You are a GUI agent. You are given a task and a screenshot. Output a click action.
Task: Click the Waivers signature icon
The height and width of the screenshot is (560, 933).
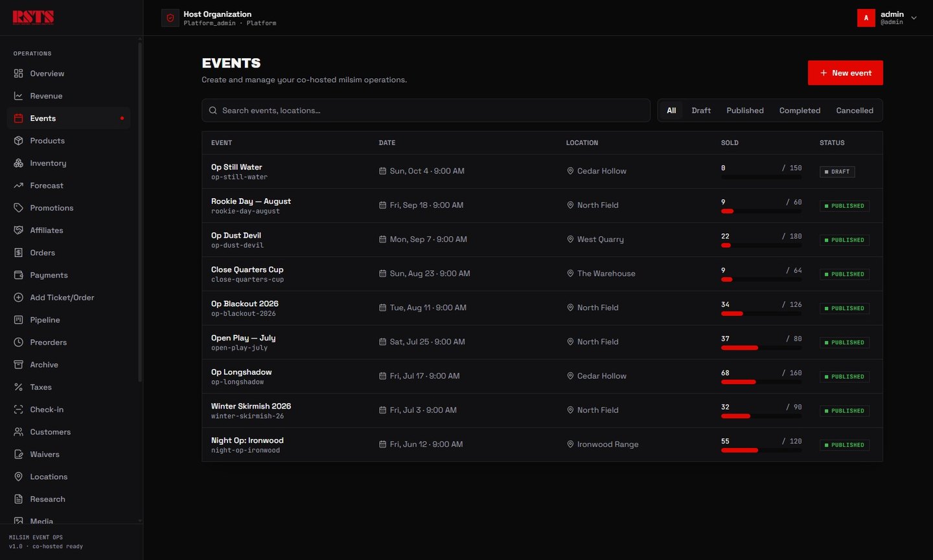[18, 454]
